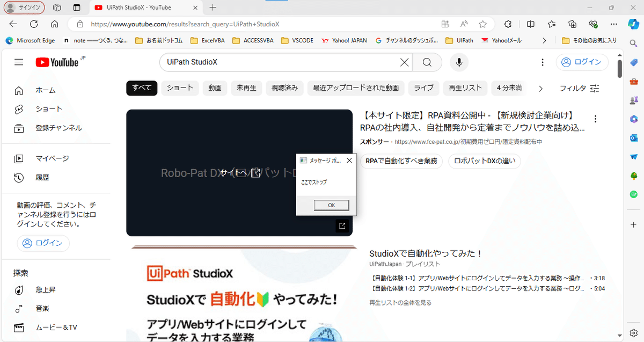This screenshot has height=342, width=644.
Task: Open Copilot in Edge
Action: (634, 24)
